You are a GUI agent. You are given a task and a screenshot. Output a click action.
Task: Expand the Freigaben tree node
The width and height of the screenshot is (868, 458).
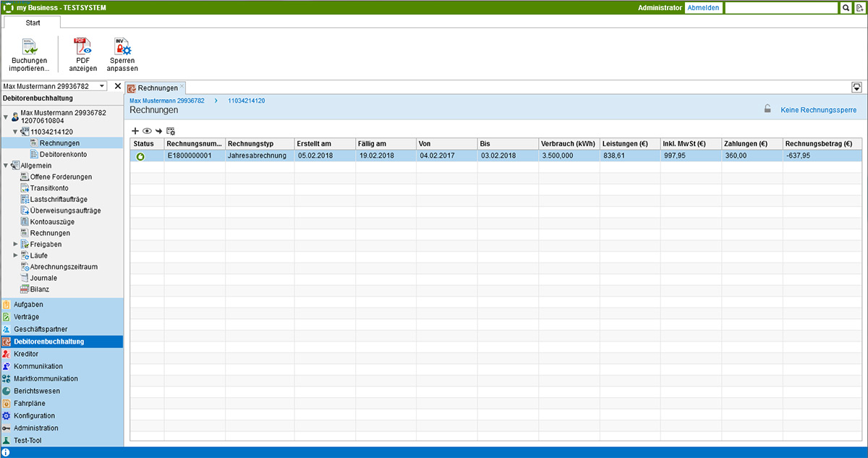[x=15, y=245]
